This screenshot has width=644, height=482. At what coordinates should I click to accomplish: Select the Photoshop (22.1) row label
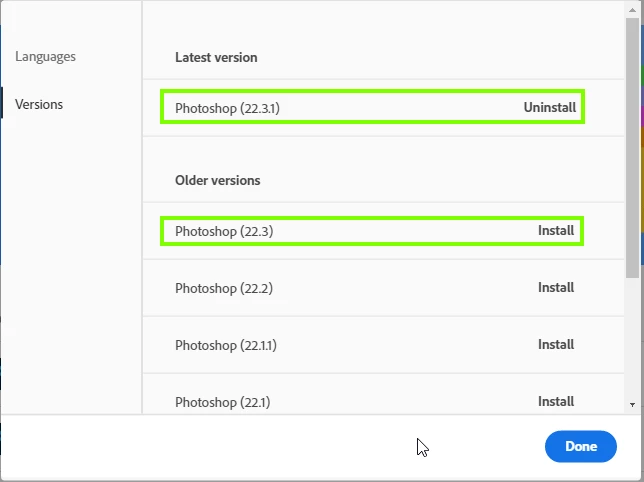point(223,402)
